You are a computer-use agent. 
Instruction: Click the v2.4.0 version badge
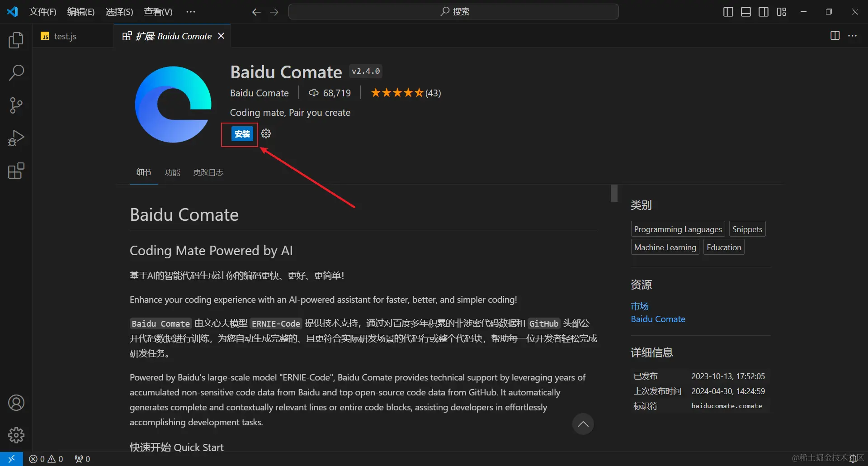click(366, 71)
